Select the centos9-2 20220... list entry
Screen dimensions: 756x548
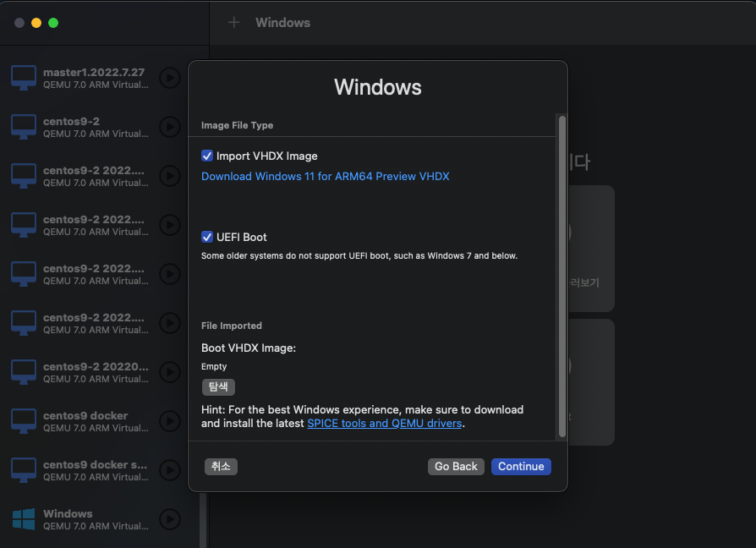94,372
